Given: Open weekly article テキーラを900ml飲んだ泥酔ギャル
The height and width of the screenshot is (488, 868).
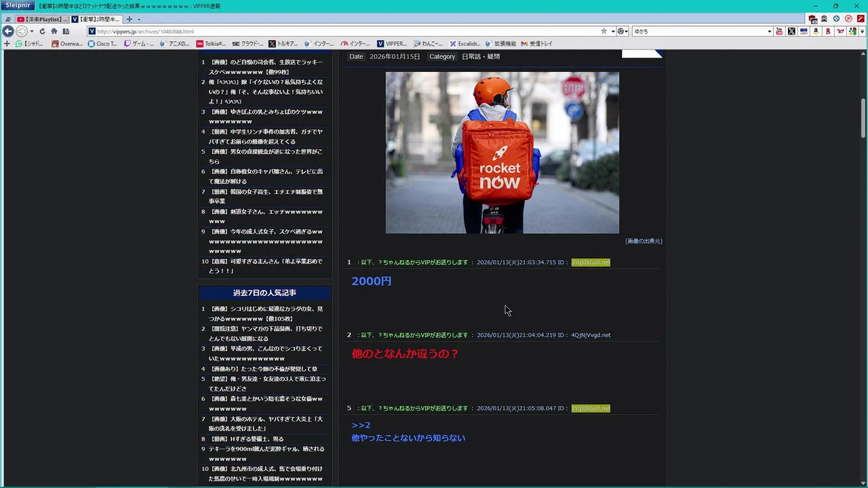Looking at the screenshot, I should tap(267, 453).
